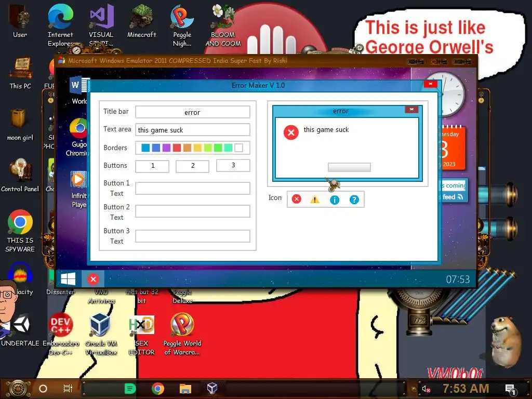Open the THIS IS SPYWARE Chrome icon
532x399 pixels.
pyautogui.click(x=20, y=231)
